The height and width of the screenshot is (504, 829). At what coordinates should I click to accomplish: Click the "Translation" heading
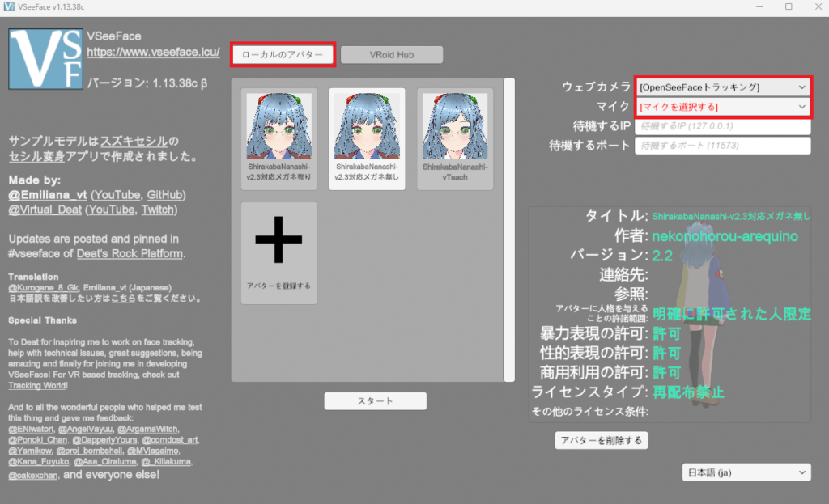pos(33,277)
